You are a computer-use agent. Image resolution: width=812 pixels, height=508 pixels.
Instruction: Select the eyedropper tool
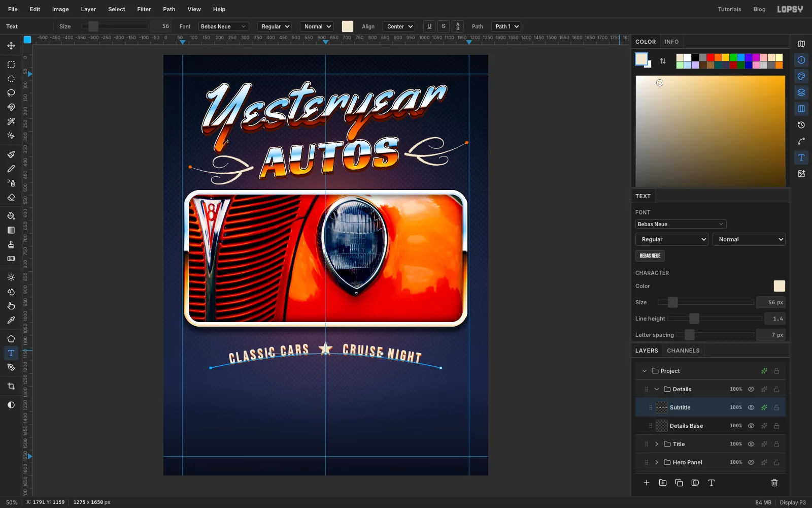11,320
